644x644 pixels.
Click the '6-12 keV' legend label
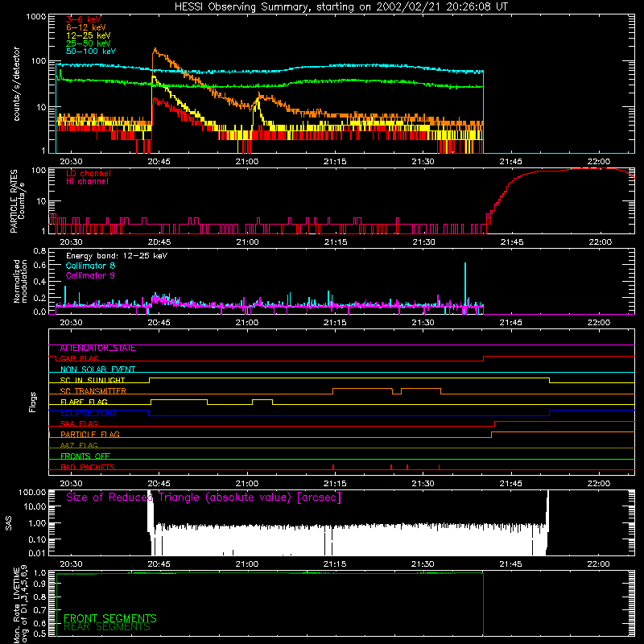(86, 27)
